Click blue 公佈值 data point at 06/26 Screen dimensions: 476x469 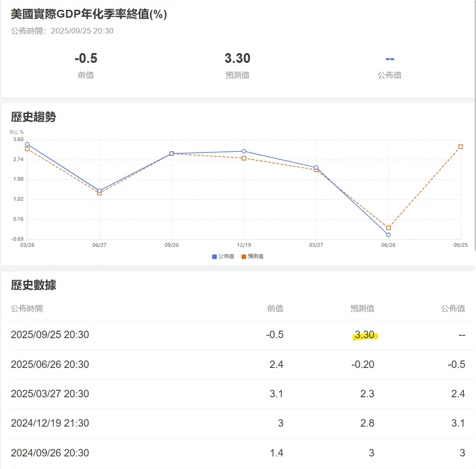point(388,235)
